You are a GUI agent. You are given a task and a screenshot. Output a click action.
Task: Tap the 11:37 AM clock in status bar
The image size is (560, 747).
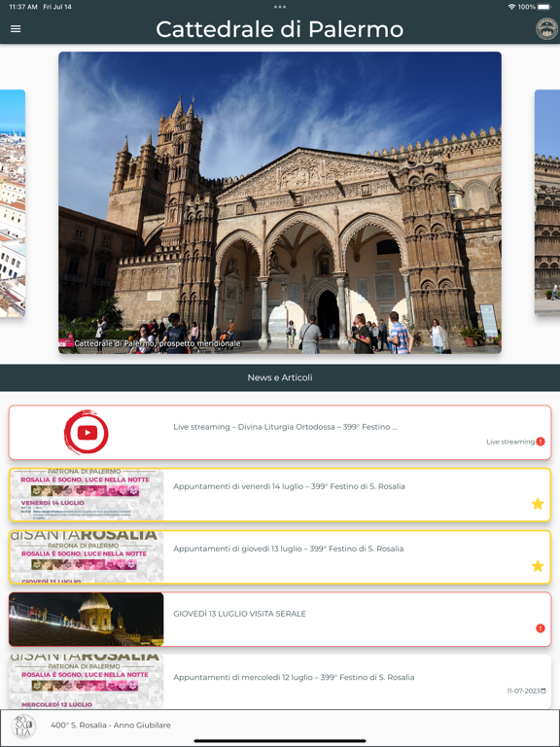23,7
